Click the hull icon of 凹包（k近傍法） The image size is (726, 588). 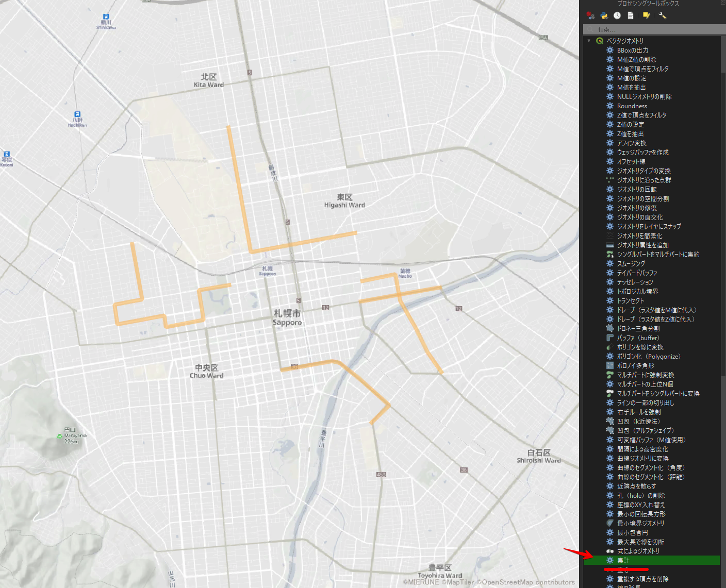[x=610, y=421]
